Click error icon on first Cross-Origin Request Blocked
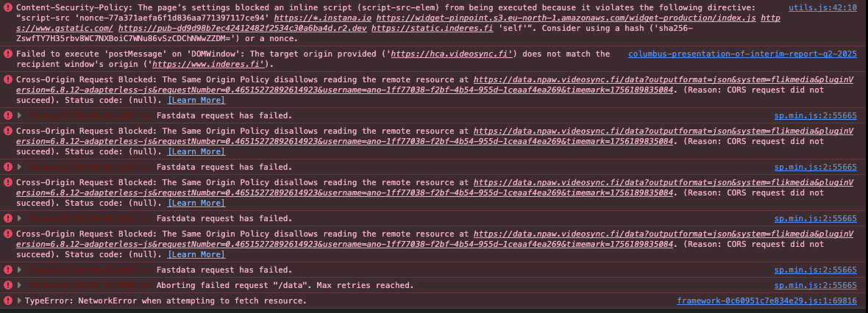The height and width of the screenshot is (313, 868). (x=8, y=79)
